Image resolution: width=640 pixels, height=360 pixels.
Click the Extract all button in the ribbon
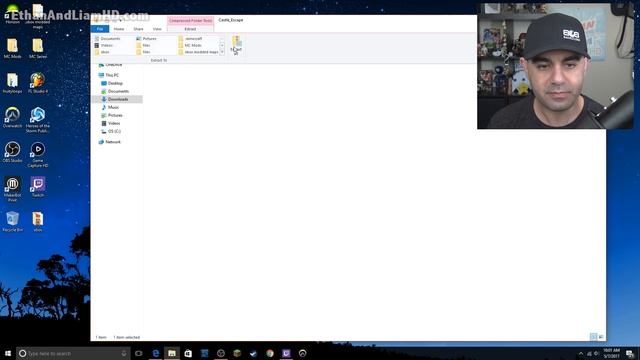pos(236,45)
